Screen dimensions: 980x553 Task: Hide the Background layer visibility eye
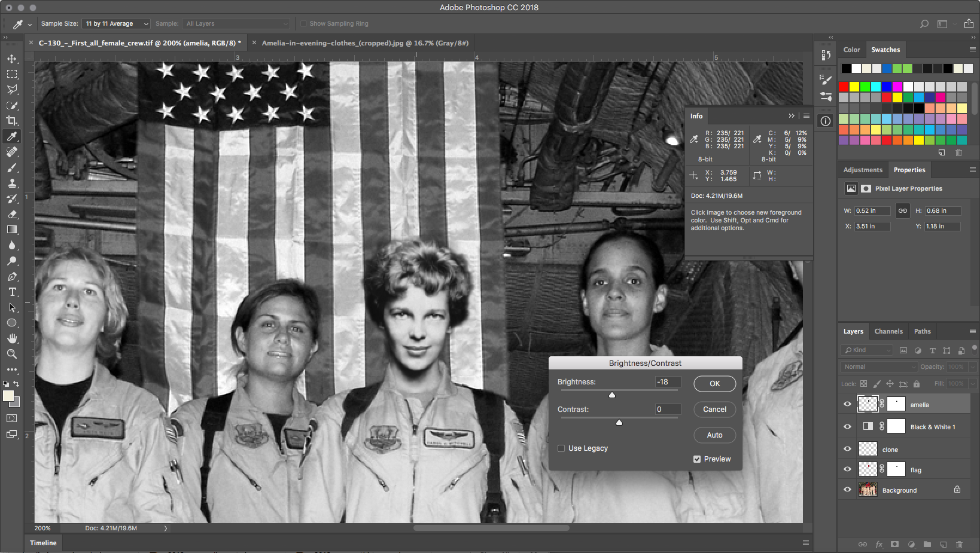847,490
